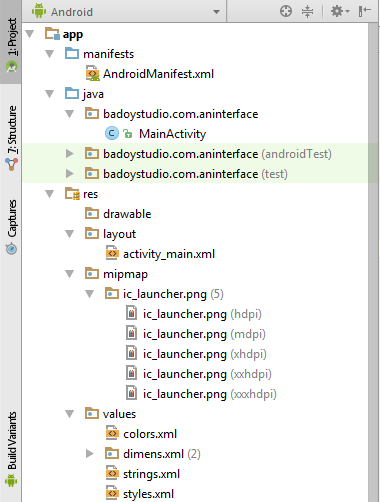The image size is (380, 502).
Task: Select ic_launcher.png (xxhdpi) file name
Action: coord(207,374)
